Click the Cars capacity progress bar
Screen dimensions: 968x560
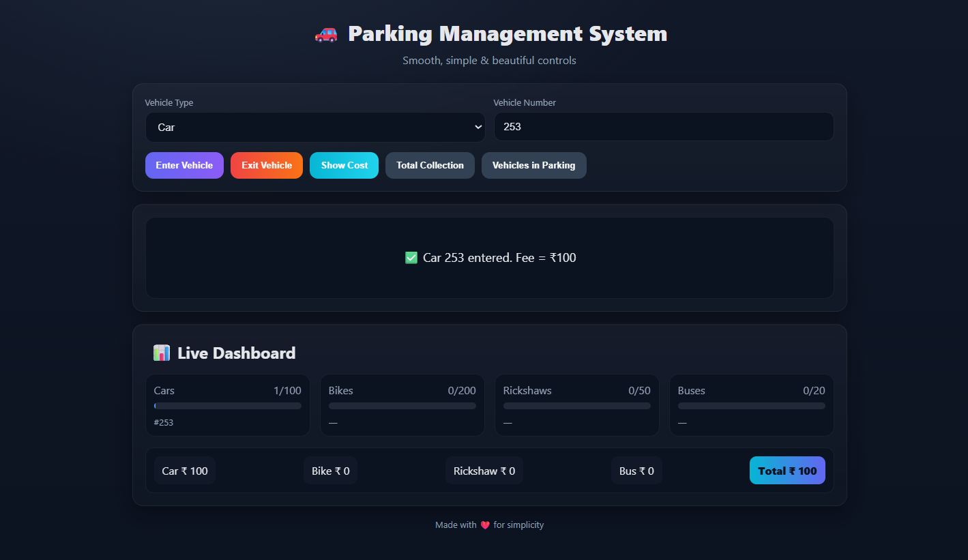pos(227,405)
